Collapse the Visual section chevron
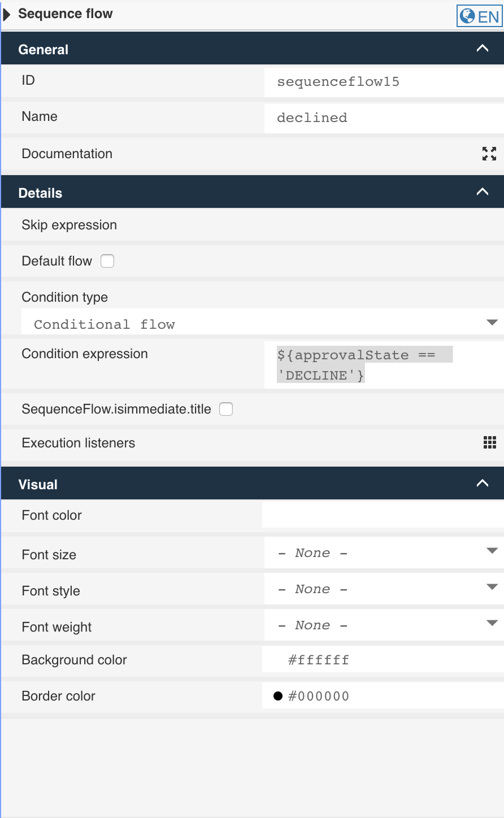 [x=483, y=483]
